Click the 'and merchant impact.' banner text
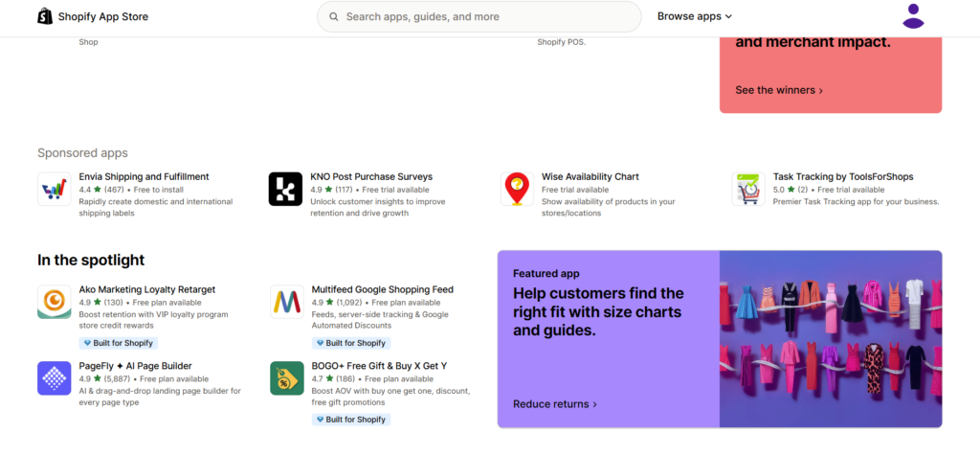980x456 pixels. pyautogui.click(x=813, y=43)
